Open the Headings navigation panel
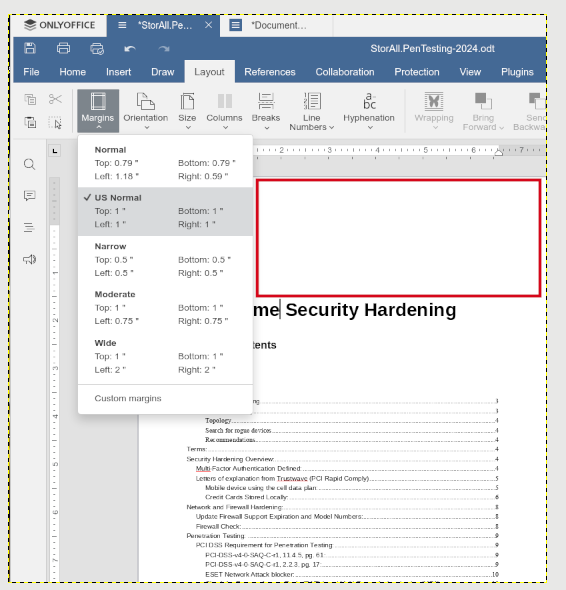This screenshot has height=590, width=566. pos(29,227)
